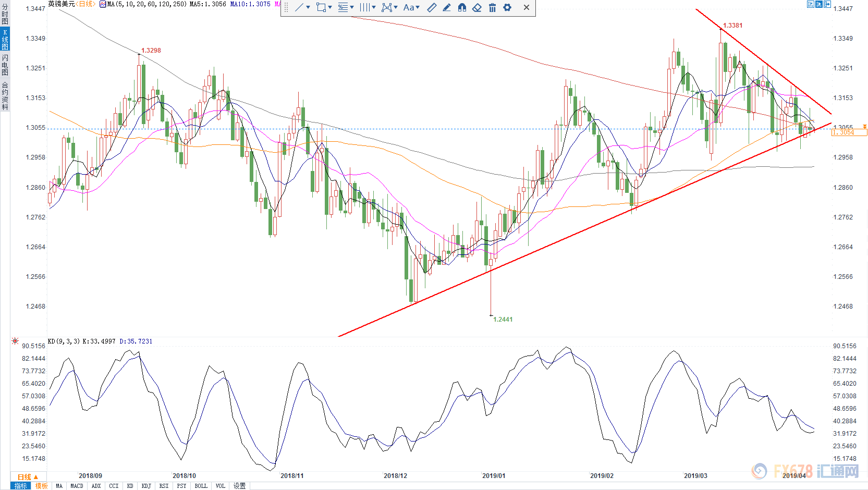Select the ruler measurement tool
This screenshot has height=490, width=868.
(x=432, y=7)
